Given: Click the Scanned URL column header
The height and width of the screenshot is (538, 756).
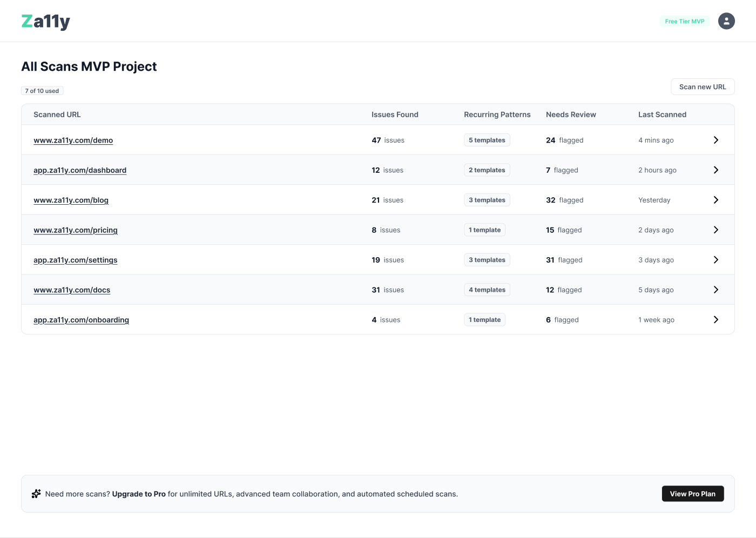Looking at the screenshot, I should click(57, 115).
